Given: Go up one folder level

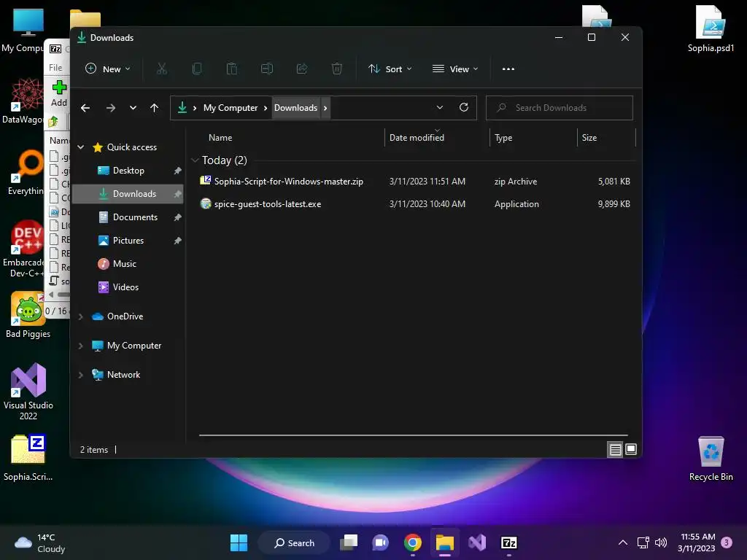Looking at the screenshot, I should (154, 108).
